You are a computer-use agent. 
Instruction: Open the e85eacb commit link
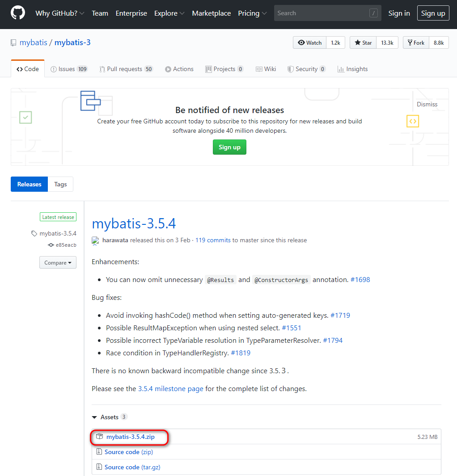[66, 245]
